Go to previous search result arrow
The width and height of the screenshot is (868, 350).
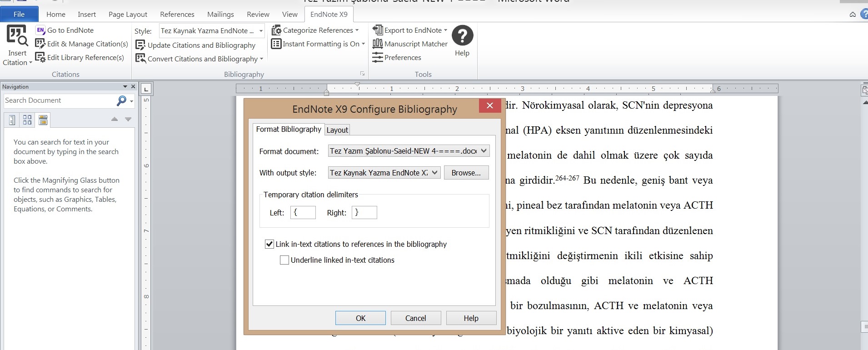[x=115, y=120]
